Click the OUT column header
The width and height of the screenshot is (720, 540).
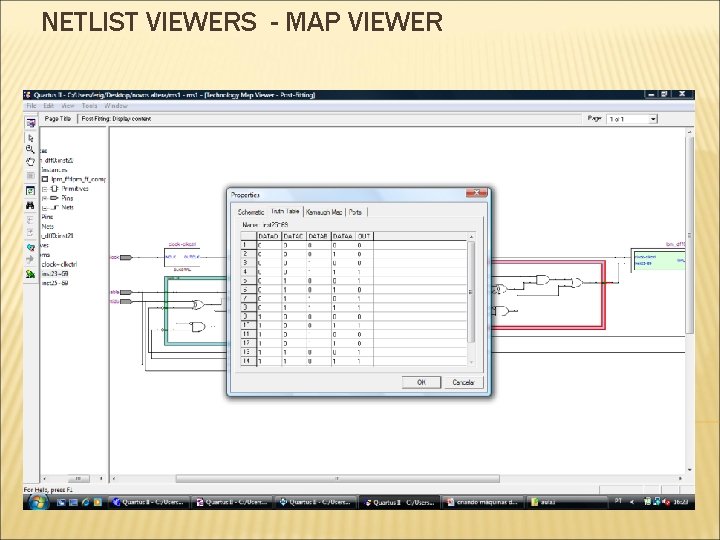(x=364, y=236)
